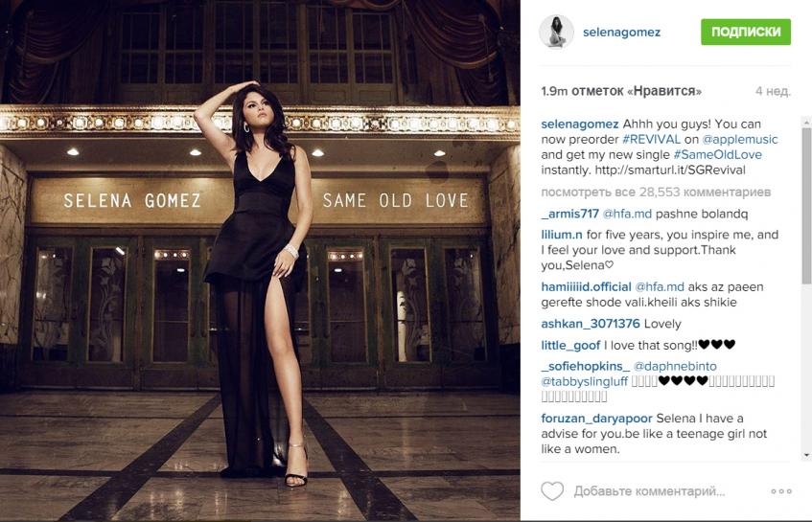This screenshot has width=812, height=522.
Task: Open the #REVIVAL hashtag
Action: tap(651, 139)
